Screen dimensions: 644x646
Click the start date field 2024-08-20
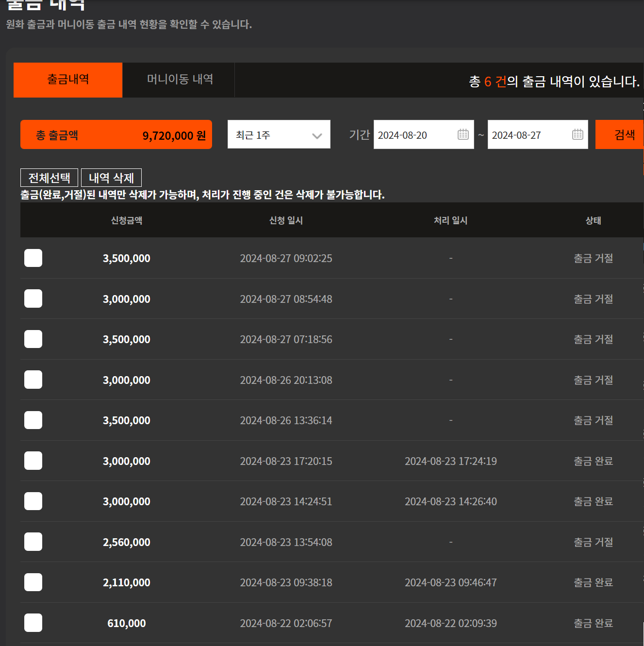pos(424,134)
